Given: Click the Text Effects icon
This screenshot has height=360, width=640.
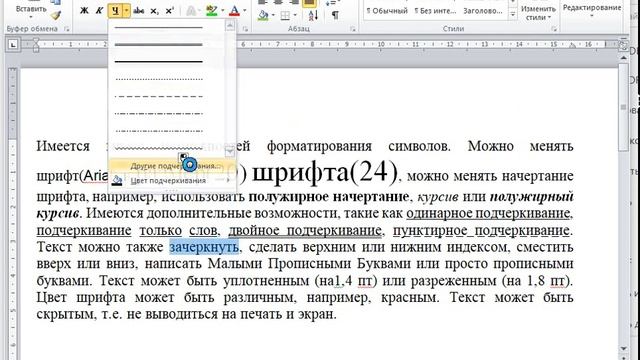Looking at the screenshot, I should click(191, 11).
